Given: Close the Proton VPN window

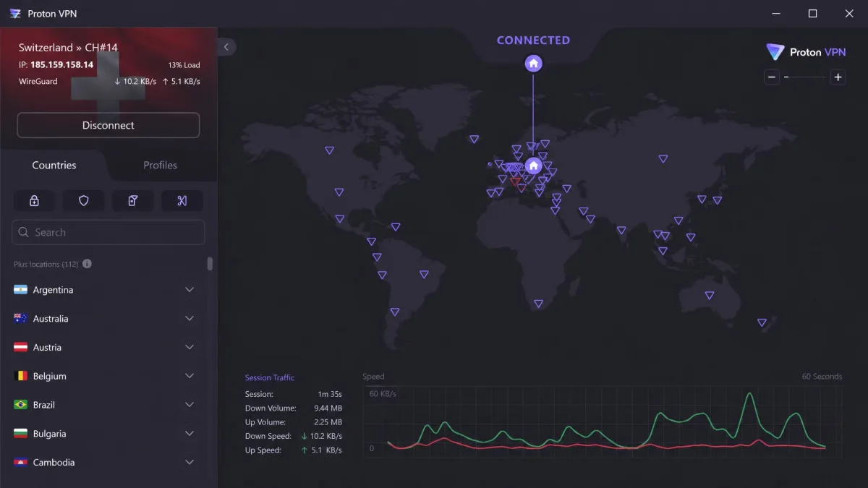Looking at the screenshot, I should (x=849, y=14).
